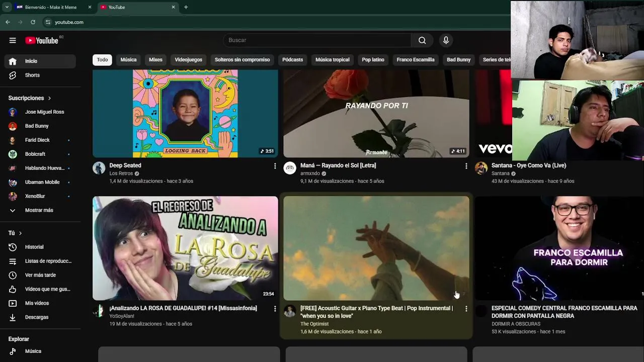
Task: Open Franco Escamilla para dormir thumbnail
Action: click(559, 248)
